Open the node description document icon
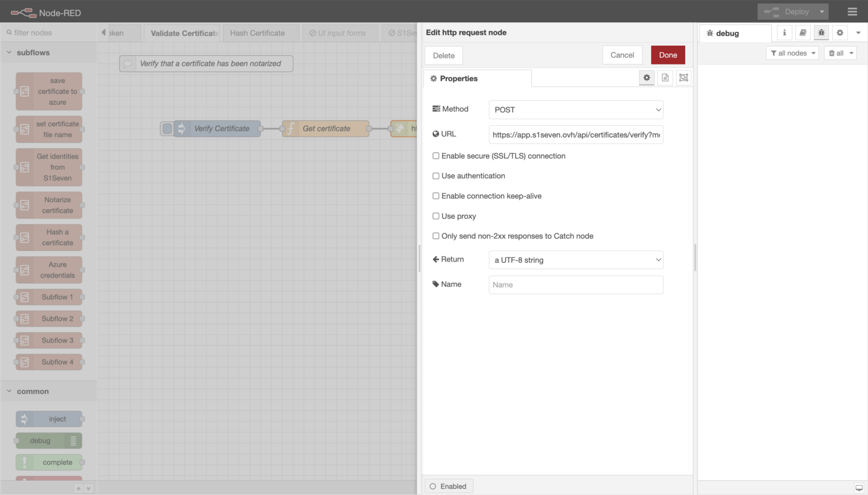Image resolution: width=868 pixels, height=495 pixels. (665, 78)
